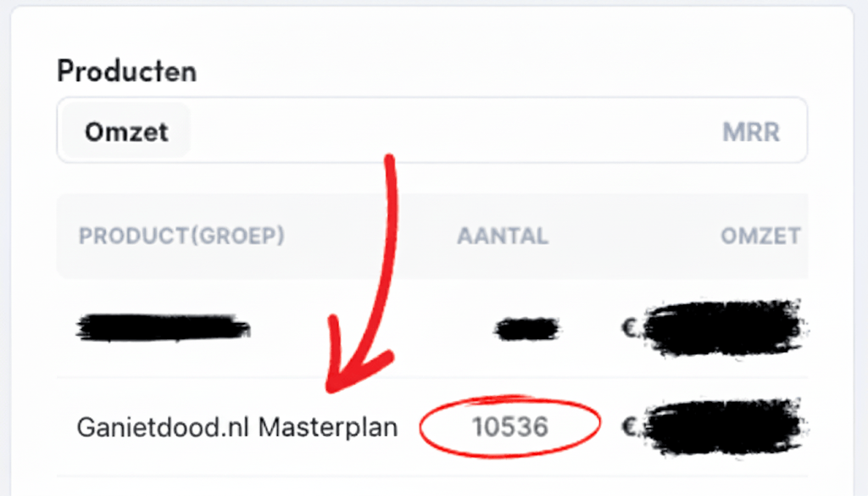This screenshot has width=868, height=496.
Task: Sort by the PRODUCT(GROEP) column header
Action: point(181,236)
